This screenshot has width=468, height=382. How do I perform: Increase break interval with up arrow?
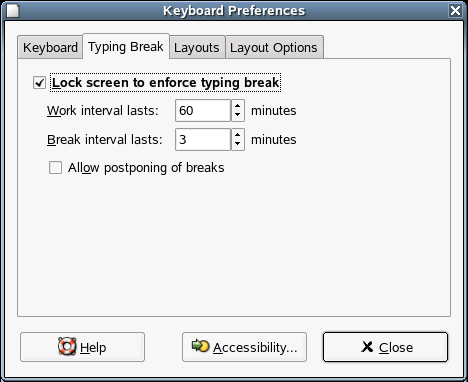pyautogui.click(x=238, y=135)
